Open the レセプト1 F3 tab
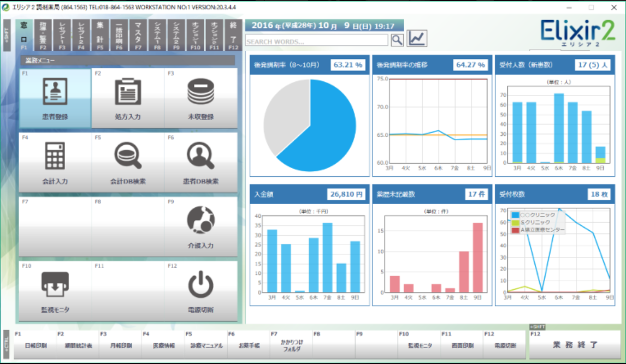Viewport: 626px width, 364px height. (62, 35)
